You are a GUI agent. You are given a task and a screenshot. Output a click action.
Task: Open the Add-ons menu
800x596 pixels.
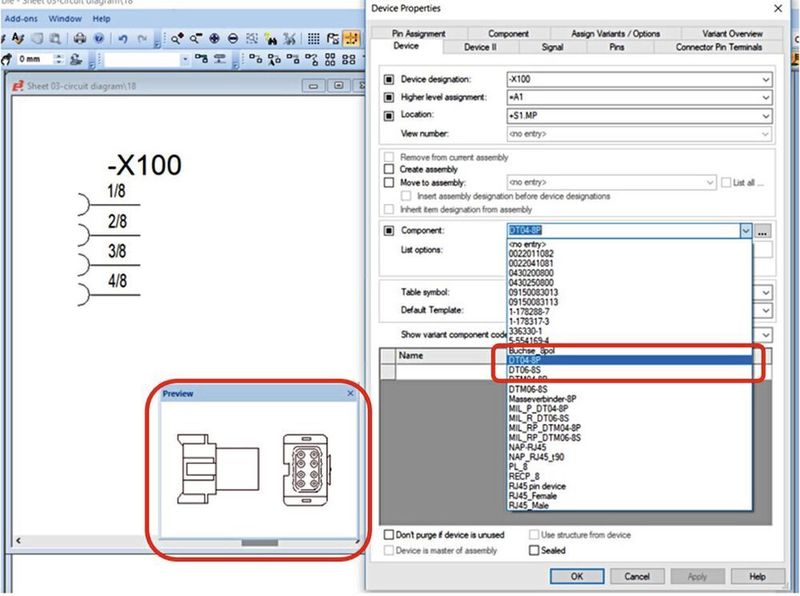point(21,18)
